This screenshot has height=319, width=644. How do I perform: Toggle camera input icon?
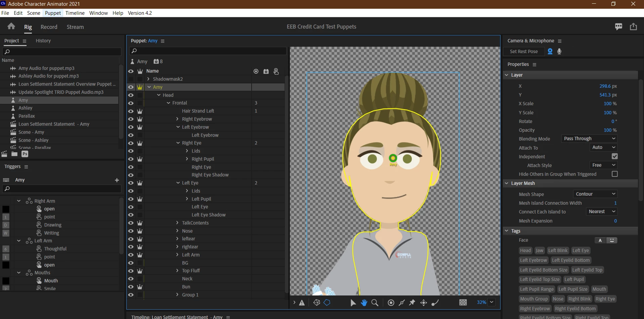pos(550,51)
